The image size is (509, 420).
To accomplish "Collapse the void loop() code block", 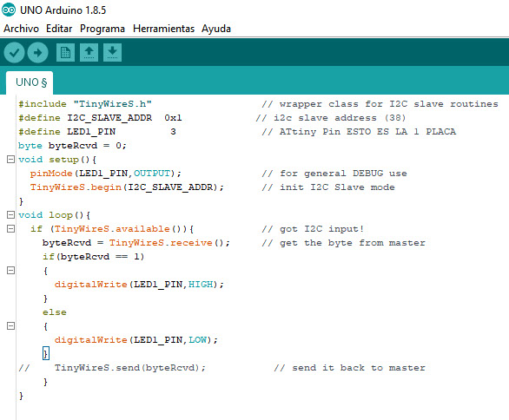I will click(10, 214).
